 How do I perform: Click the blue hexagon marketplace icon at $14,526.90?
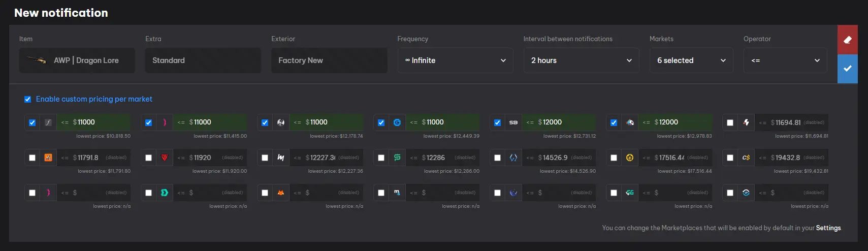[513, 158]
